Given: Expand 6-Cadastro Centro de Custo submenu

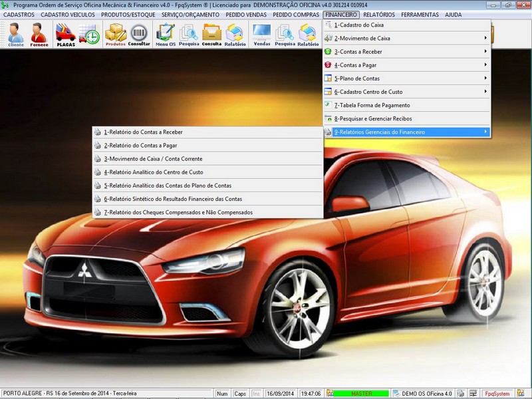Looking at the screenshot, I should [x=407, y=92].
